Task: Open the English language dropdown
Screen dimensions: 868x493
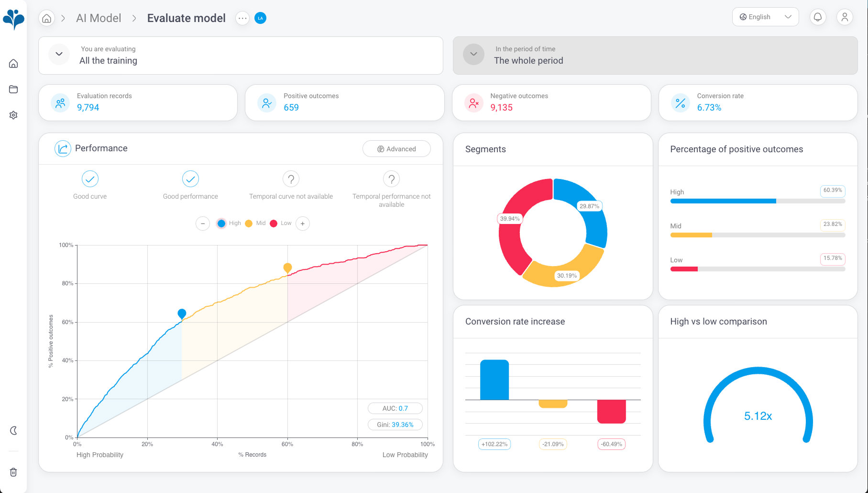Action: [x=765, y=17]
